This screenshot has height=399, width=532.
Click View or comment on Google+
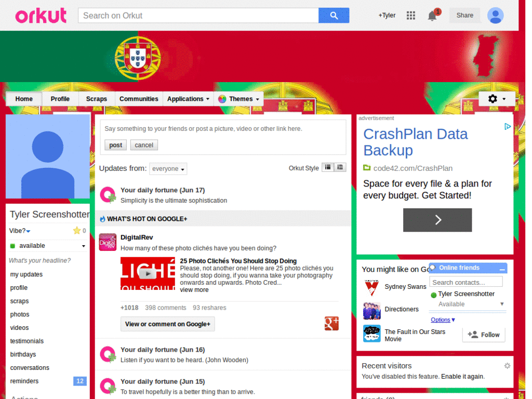pyautogui.click(x=168, y=324)
